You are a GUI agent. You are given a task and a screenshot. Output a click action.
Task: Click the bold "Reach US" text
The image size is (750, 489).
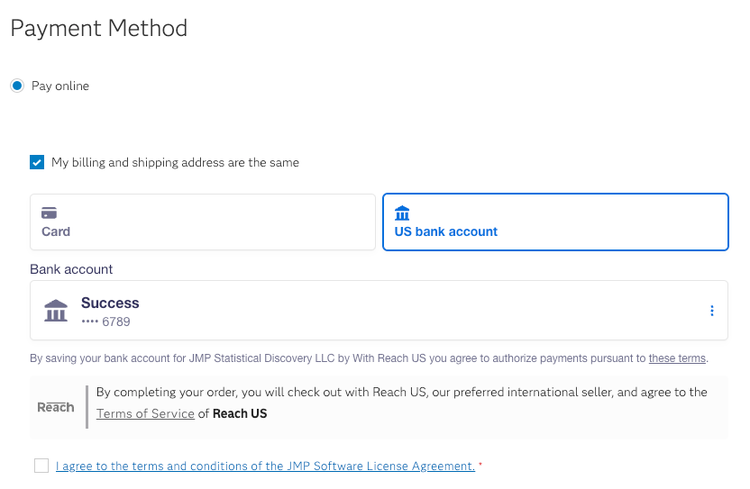click(x=240, y=413)
